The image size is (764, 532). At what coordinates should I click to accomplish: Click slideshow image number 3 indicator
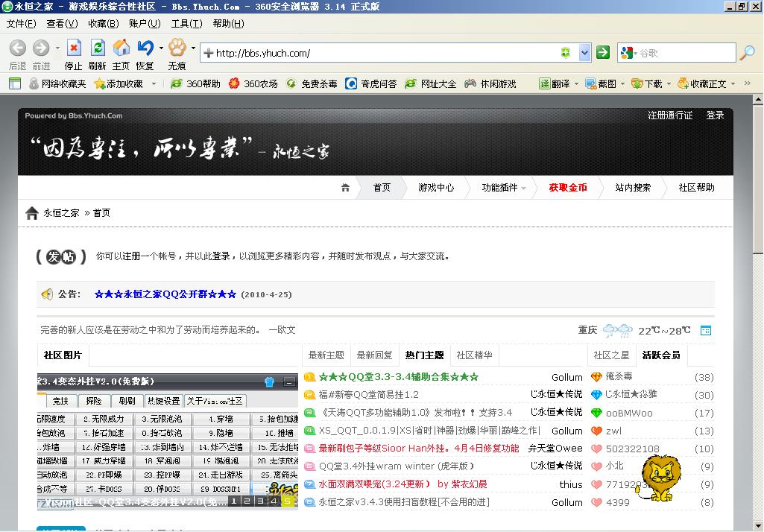click(x=261, y=501)
